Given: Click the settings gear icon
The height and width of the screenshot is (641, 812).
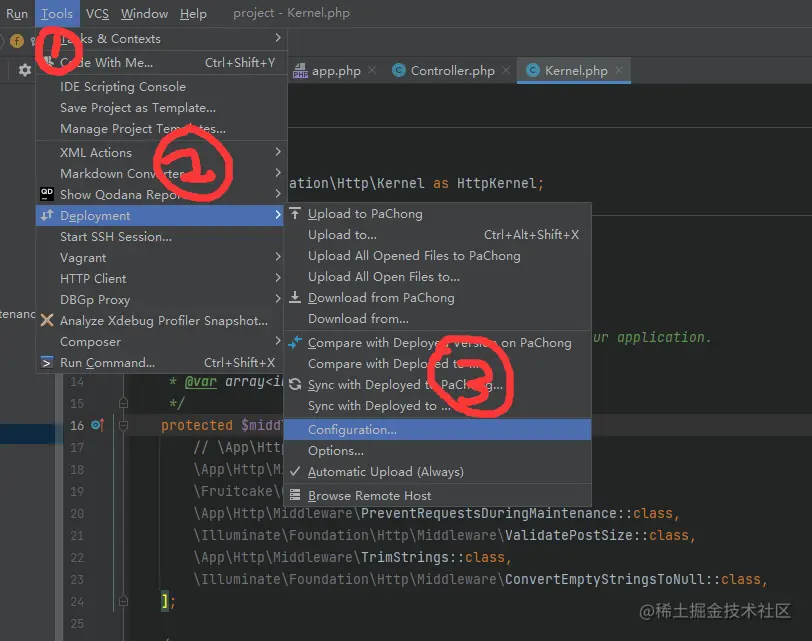Looking at the screenshot, I should click(24, 70).
